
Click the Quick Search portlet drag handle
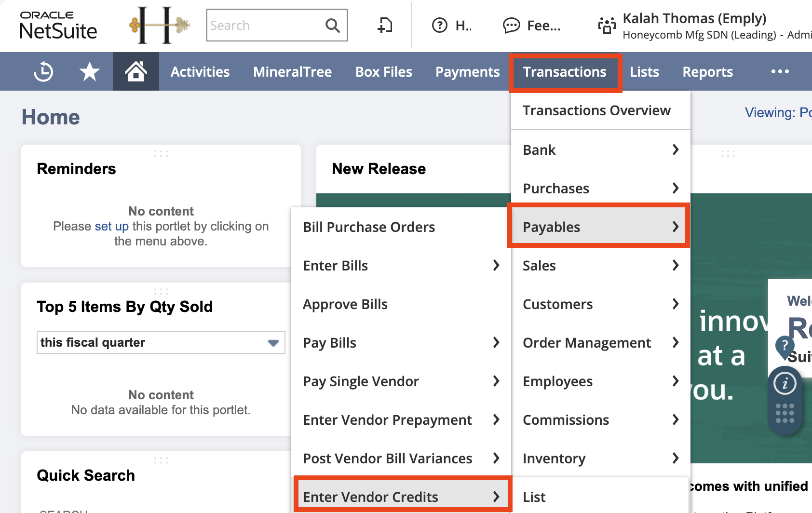tap(161, 460)
